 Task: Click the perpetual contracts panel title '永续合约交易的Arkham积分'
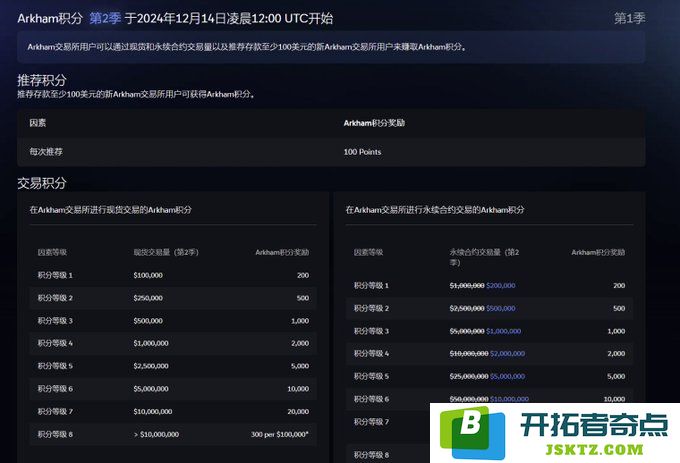(x=435, y=210)
